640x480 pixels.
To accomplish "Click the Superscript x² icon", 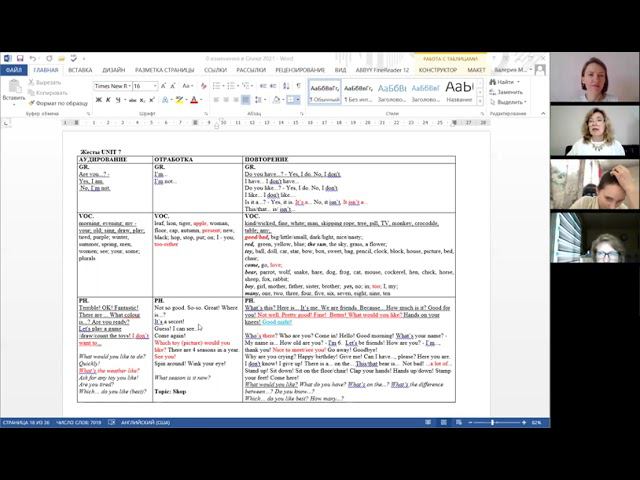I will pos(151,100).
